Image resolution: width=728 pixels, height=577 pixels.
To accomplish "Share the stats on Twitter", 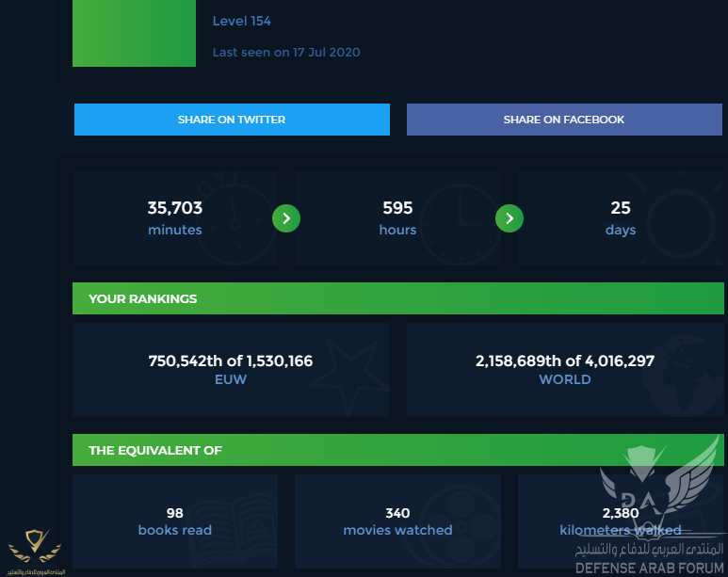I will (x=232, y=120).
